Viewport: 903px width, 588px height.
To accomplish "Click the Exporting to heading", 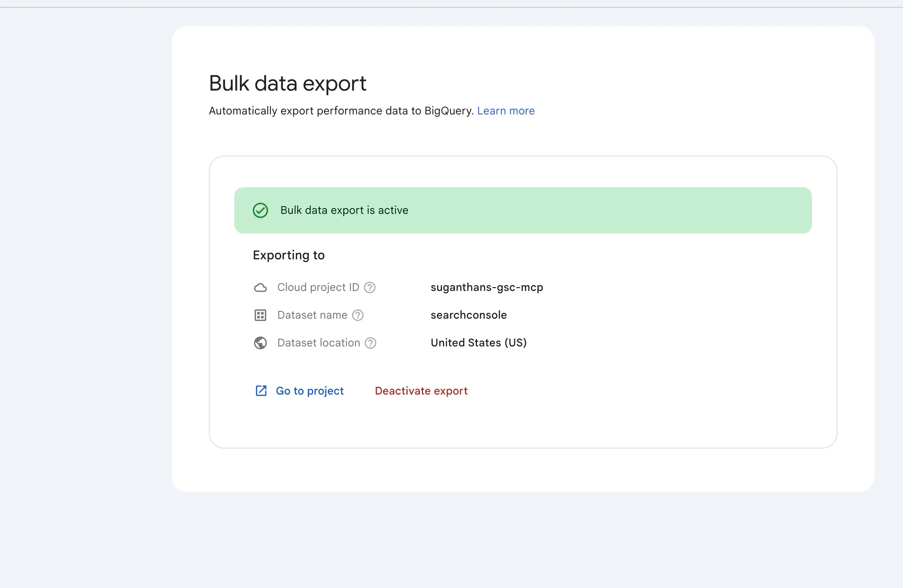I will 289,255.
